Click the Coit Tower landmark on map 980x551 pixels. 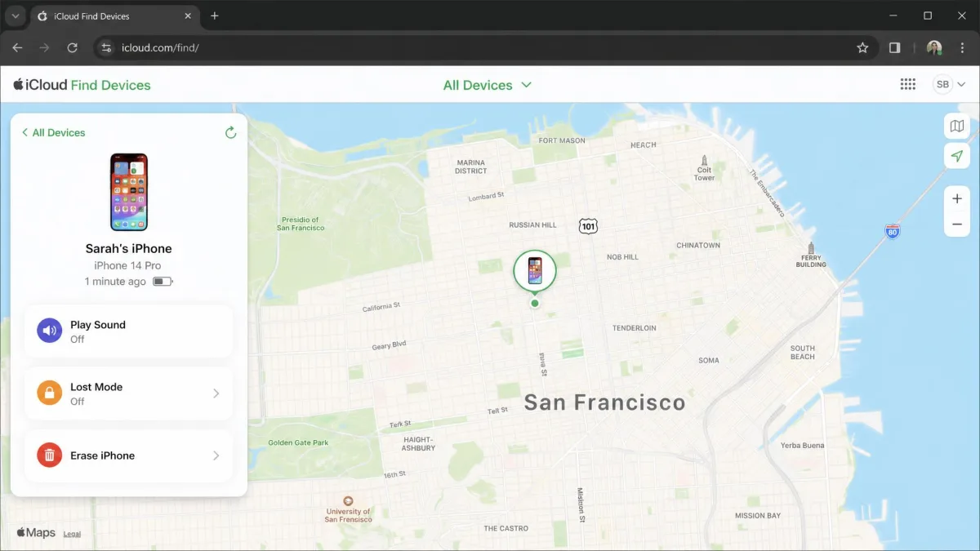(x=704, y=168)
